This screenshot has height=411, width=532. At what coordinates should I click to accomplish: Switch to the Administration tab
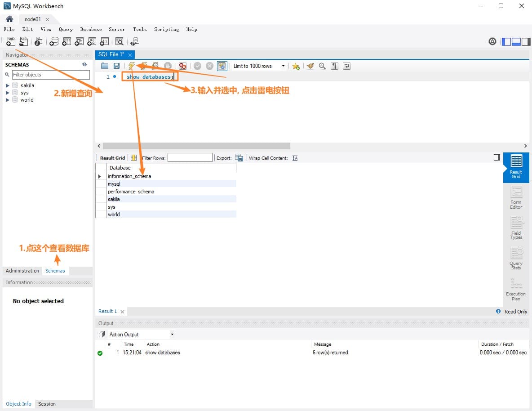point(22,271)
